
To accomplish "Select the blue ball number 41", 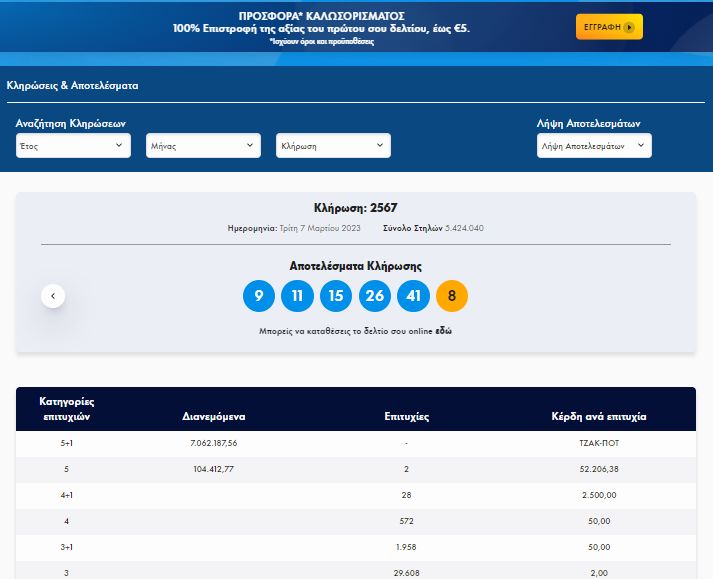I will coord(413,296).
